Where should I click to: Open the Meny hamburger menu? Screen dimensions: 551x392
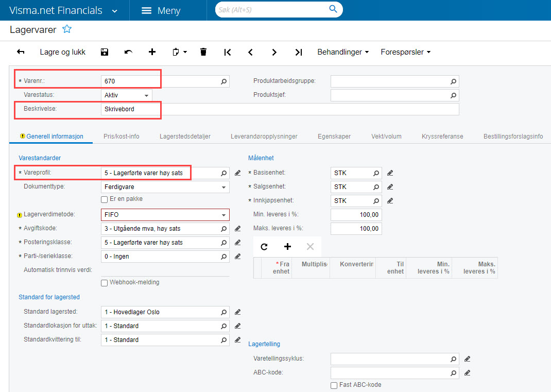point(161,10)
